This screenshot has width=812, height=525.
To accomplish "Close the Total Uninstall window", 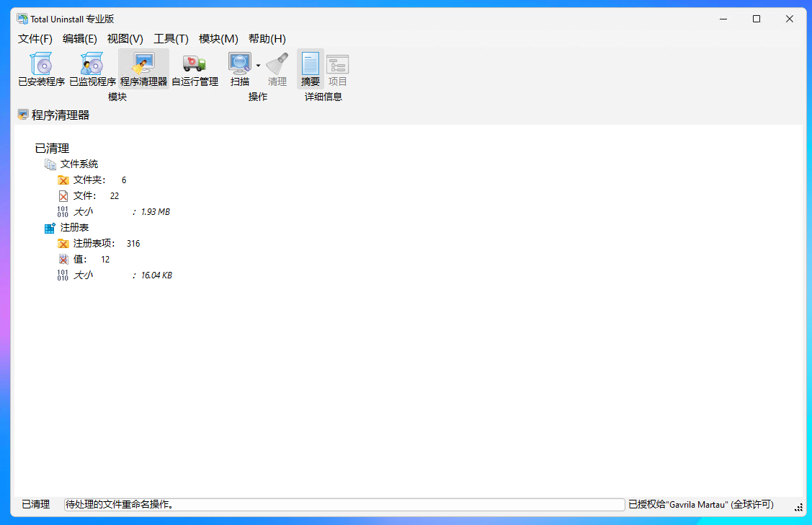I will tap(790, 19).
